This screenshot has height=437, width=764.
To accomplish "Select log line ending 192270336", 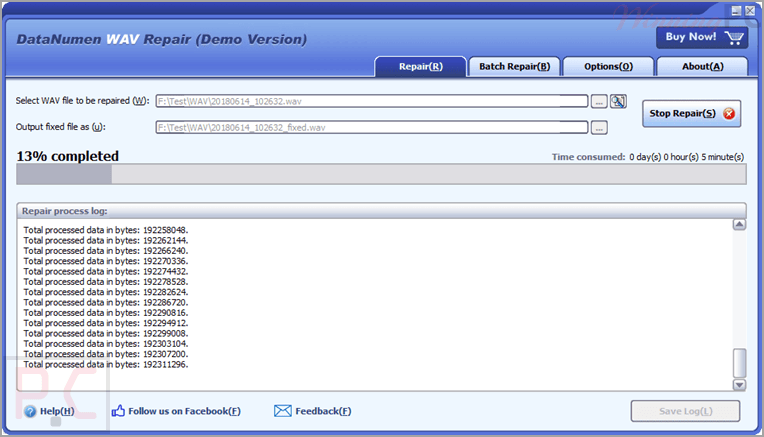I will tap(106, 261).
